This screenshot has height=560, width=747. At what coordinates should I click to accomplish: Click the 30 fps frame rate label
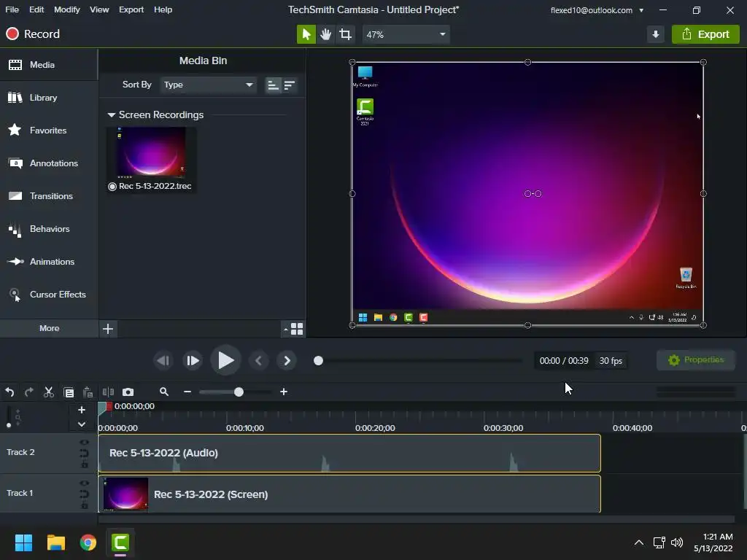point(611,361)
